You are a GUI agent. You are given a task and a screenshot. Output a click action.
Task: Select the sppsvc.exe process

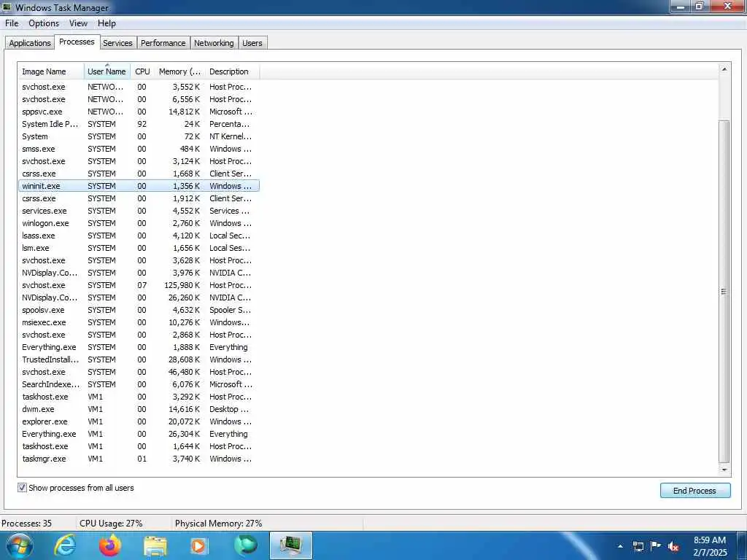click(139, 112)
